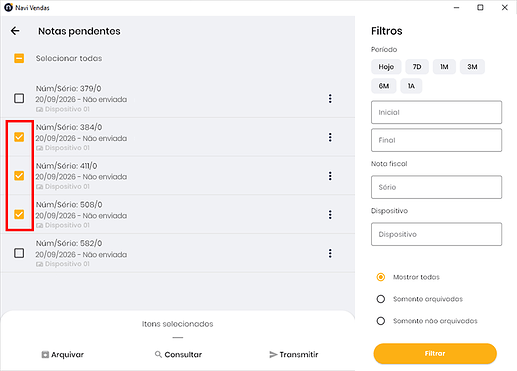Select Somente não arquivados radio option
The height and width of the screenshot is (371, 517).
[381, 321]
